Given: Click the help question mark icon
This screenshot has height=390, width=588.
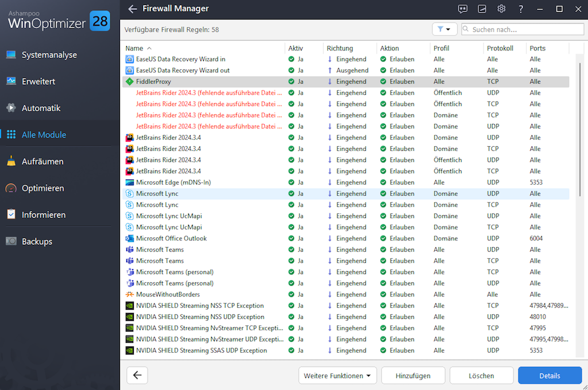Looking at the screenshot, I should coord(521,9).
